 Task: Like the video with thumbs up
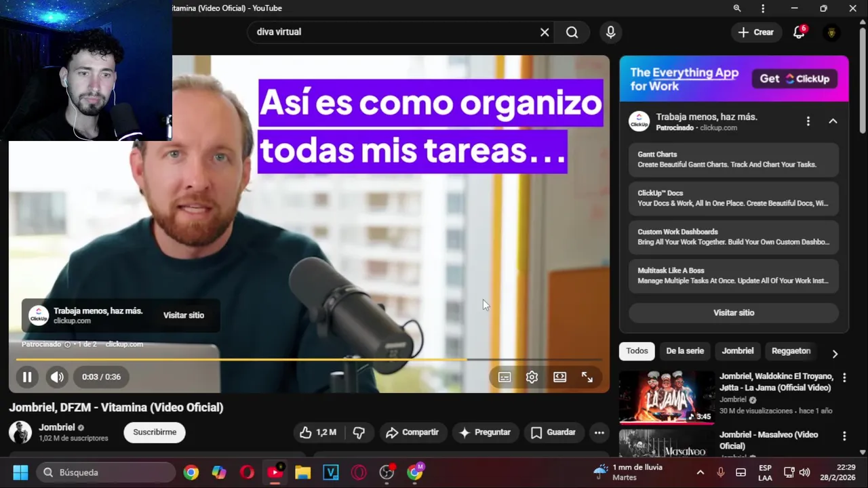coord(318,432)
